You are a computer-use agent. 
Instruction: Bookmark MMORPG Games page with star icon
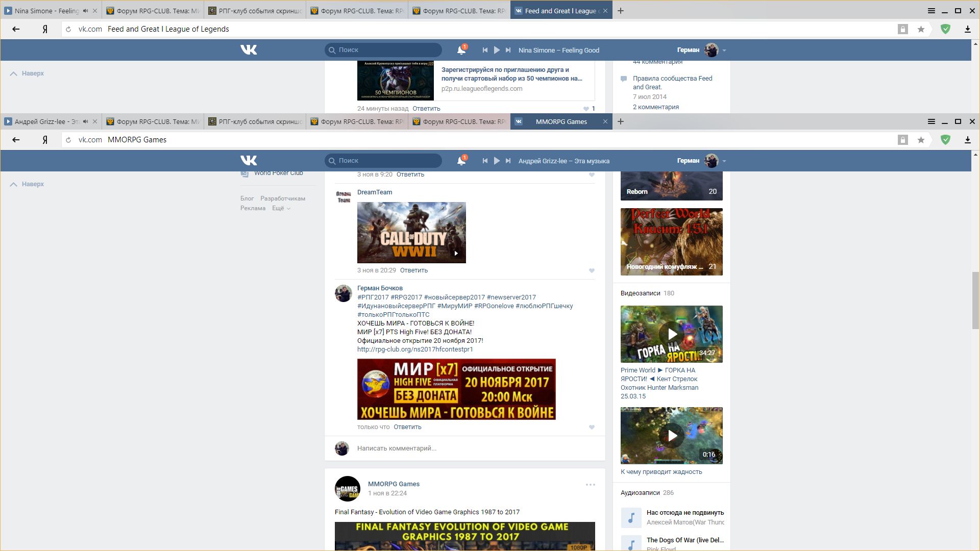point(921,140)
